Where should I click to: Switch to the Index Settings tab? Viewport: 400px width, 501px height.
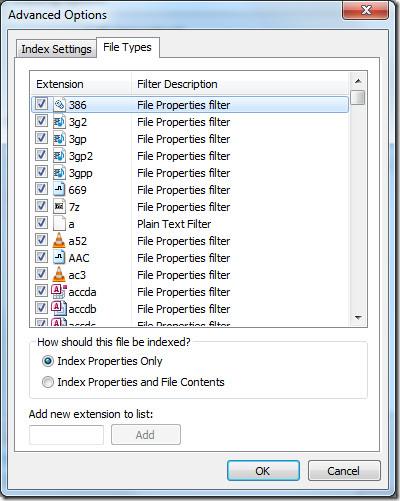56,49
